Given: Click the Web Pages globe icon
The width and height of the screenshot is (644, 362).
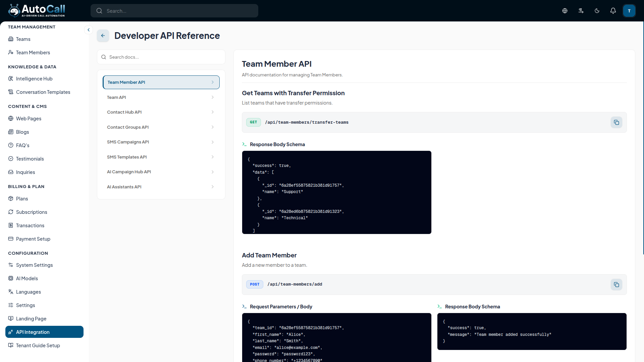Looking at the screenshot, I should coord(11,119).
